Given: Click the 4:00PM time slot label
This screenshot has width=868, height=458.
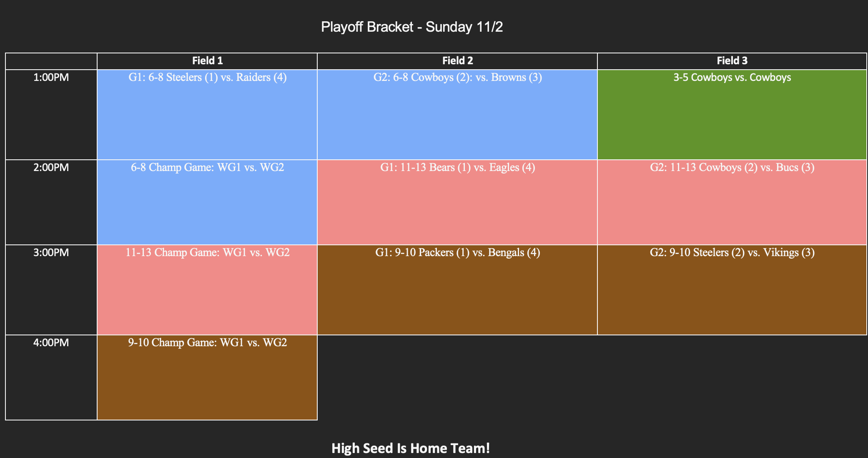Looking at the screenshot, I should click(x=51, y=343).
